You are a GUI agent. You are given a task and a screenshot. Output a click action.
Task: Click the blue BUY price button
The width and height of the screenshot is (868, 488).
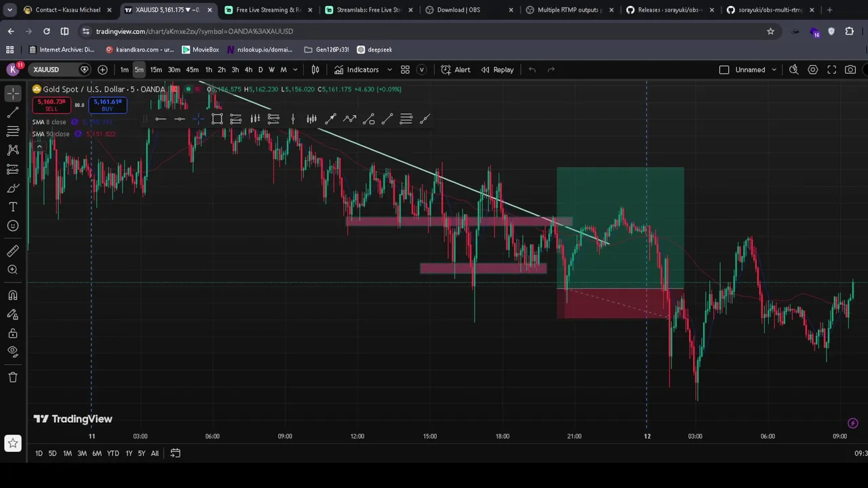tap(107, 105)
